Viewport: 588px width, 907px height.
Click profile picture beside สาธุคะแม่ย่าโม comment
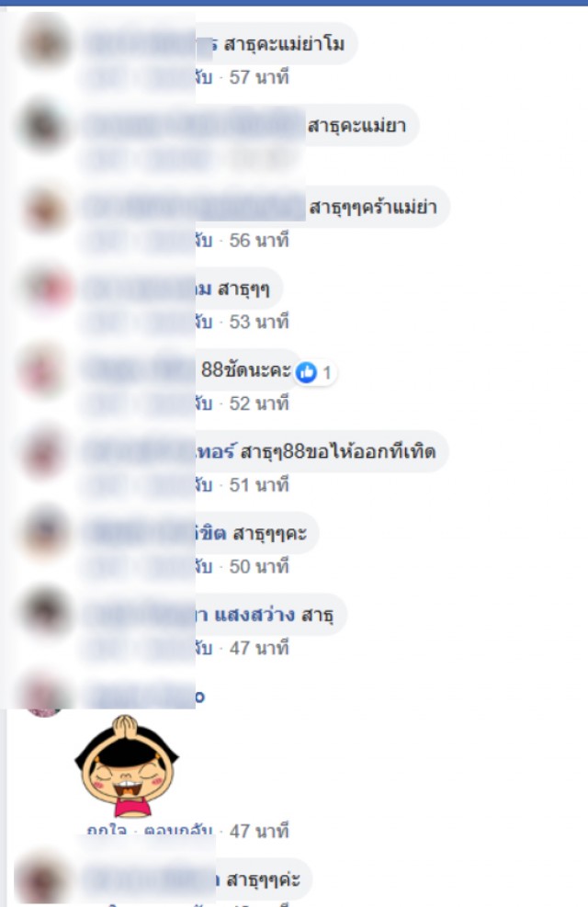point(44,43)
